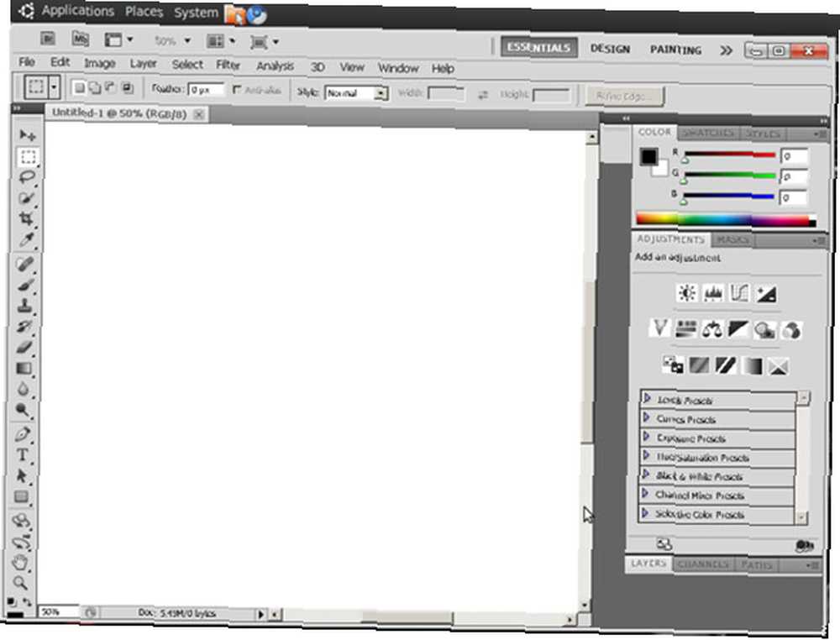840x640 pixels.
Task: Select the Hand tool
Action: (x=21, y=563)
